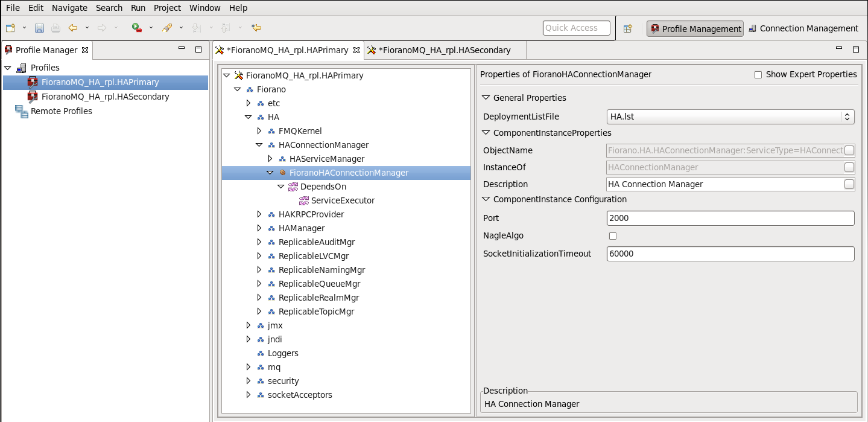
Task: Click the Next Annotation toolbar icon
Action: point(195,28)
